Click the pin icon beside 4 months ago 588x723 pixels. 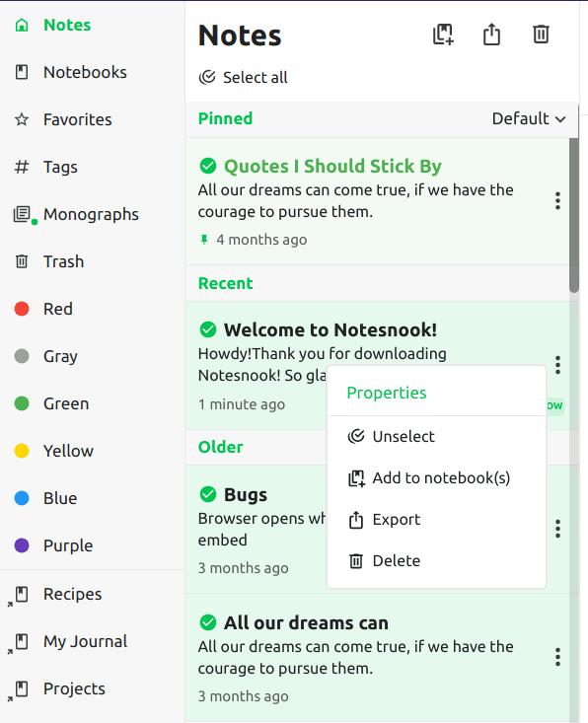point(204,240)
